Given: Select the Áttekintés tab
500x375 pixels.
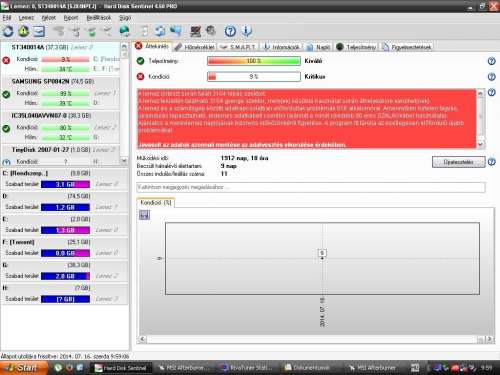Looking at the screenshot, I should (x=152, y=46).
